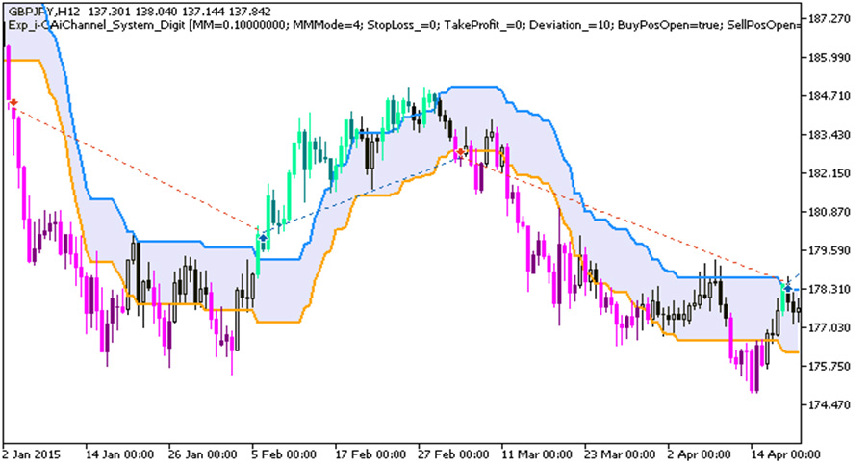The height and width of the screenshot is (467, 868).
Task: Click the TakeProfit_=0 parameter text
Action: pyautogui.click(x=483, y=25)
